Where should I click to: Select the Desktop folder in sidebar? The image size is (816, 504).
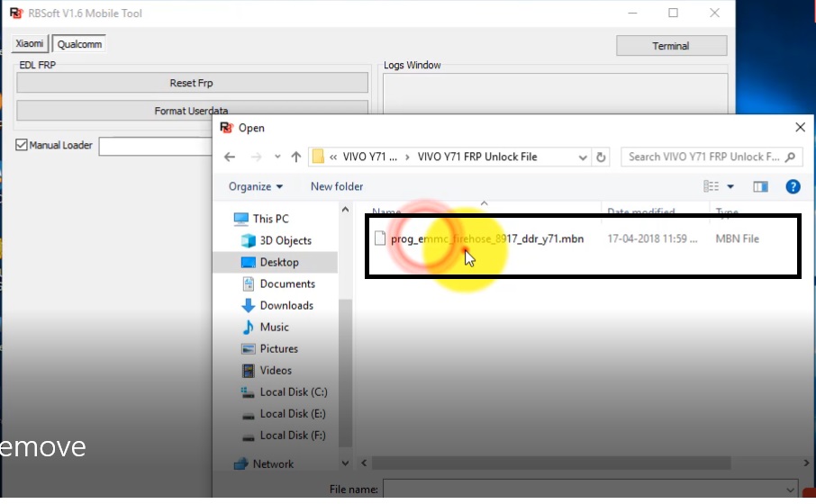tap(279, 263)
